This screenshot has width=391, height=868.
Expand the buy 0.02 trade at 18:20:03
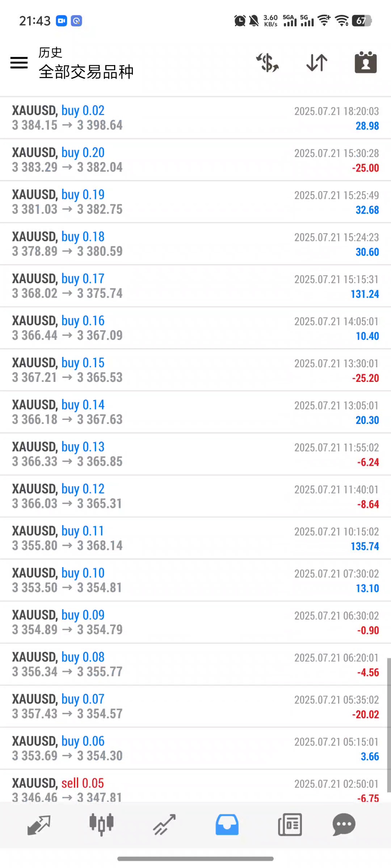tap(195, 118)
